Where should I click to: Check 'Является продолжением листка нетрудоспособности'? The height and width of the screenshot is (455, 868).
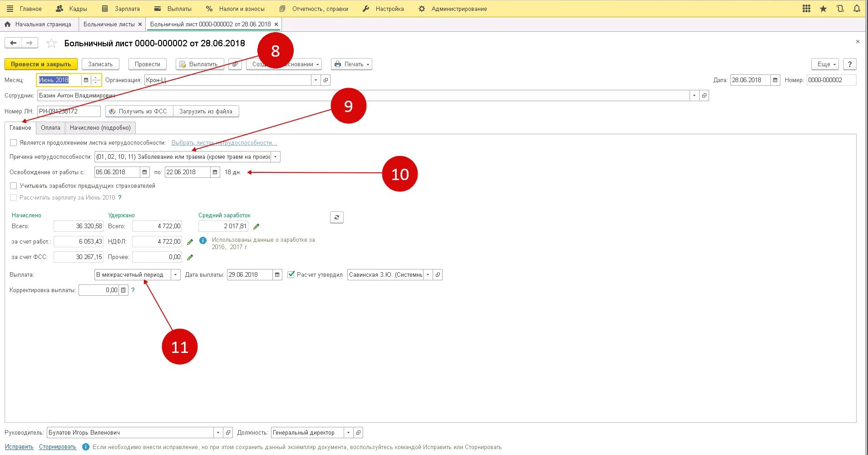pyautogui.click(x=14, y=142)
